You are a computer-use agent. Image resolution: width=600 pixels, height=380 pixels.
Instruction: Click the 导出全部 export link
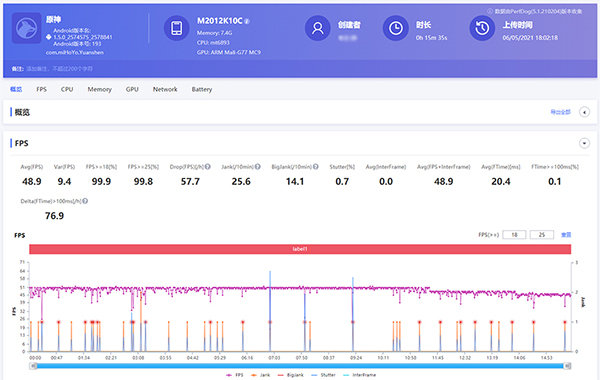click(560, 112)
